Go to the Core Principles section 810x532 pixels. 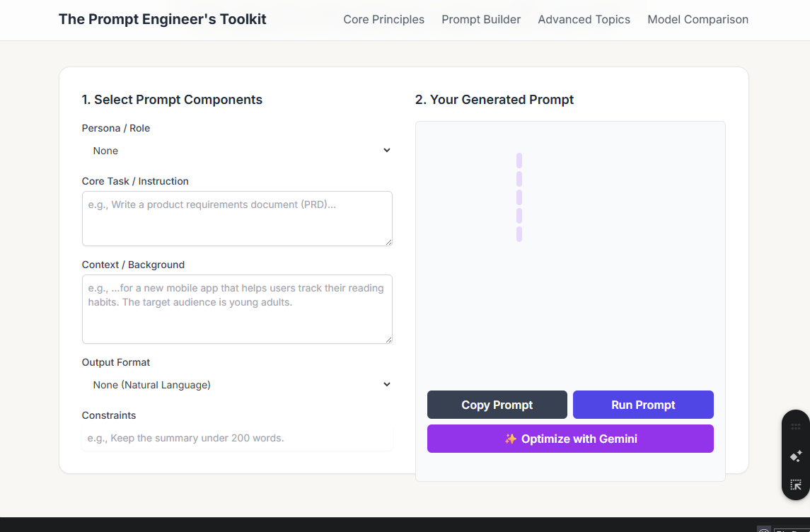[x=383, y=20]
